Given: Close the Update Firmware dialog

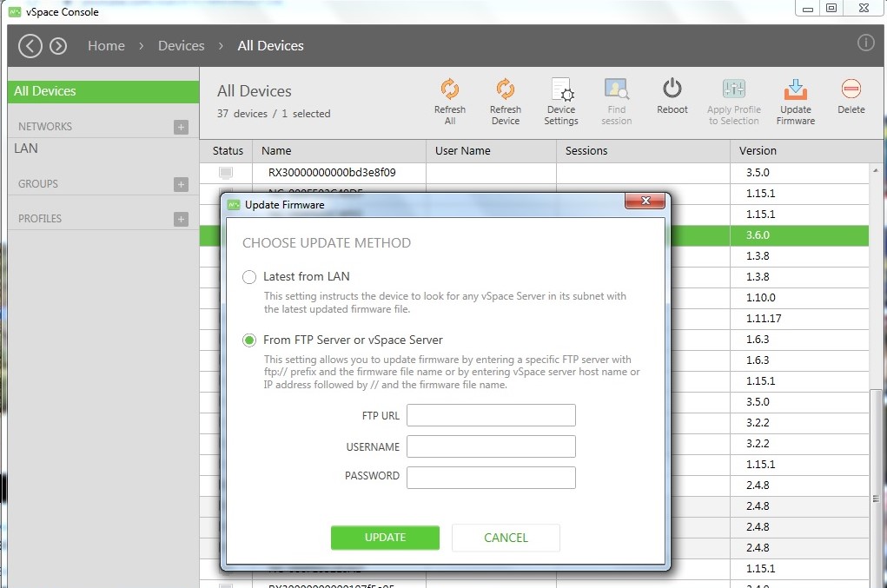Looking at the screenshot, I should [x=645, y=201].
